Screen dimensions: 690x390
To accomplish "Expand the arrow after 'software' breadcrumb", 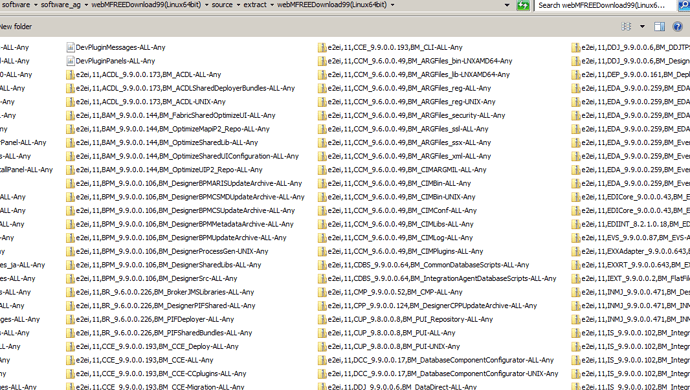I will [35, 5].
